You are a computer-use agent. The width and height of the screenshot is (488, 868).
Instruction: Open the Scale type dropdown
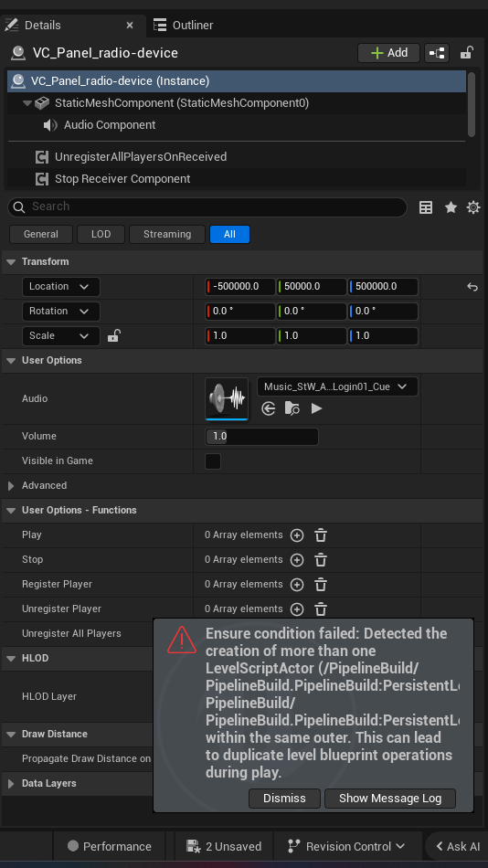(61, 335)
